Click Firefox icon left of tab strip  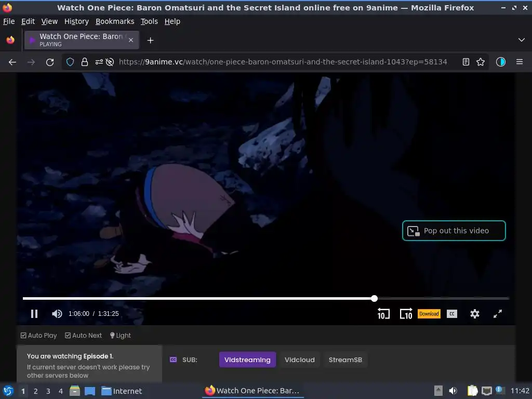tap(10, 40)
